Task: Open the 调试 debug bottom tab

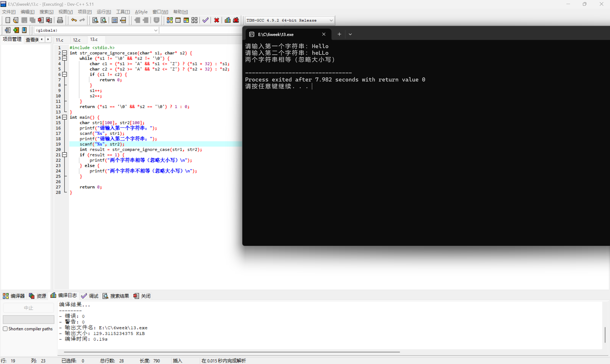Action: pyautogui.click(x=90, y=296)
